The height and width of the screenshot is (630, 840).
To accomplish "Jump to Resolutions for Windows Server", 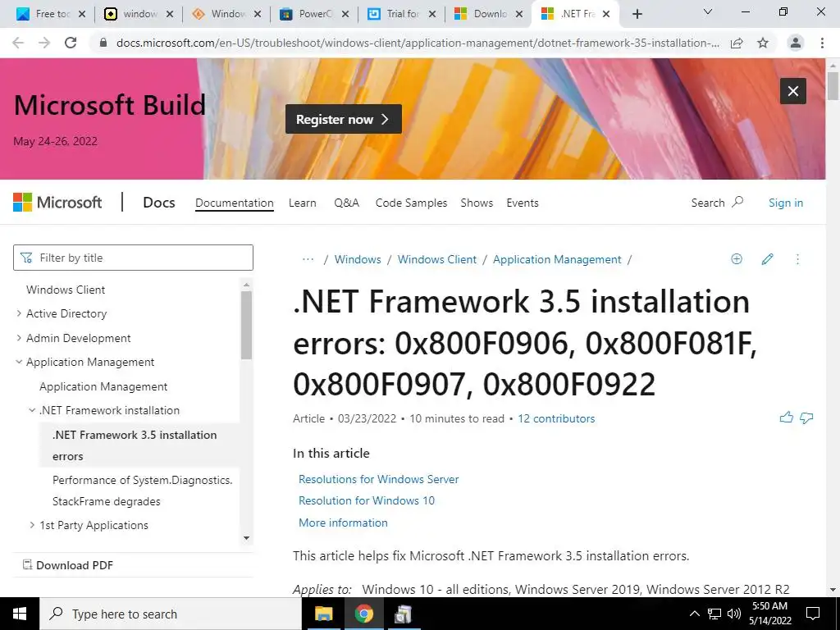I will [x=379, y=479].
